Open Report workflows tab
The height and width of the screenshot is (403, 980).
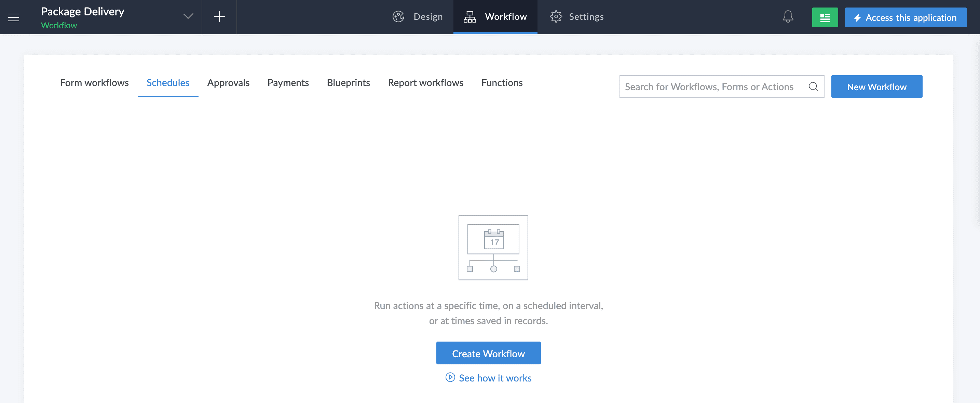pos(425,83)
